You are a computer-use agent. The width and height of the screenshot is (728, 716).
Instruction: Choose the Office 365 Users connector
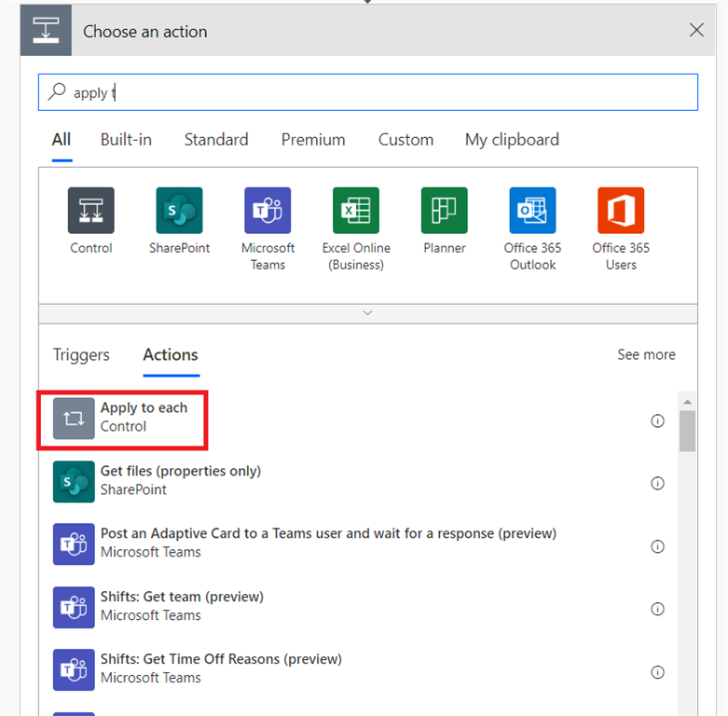621,211
